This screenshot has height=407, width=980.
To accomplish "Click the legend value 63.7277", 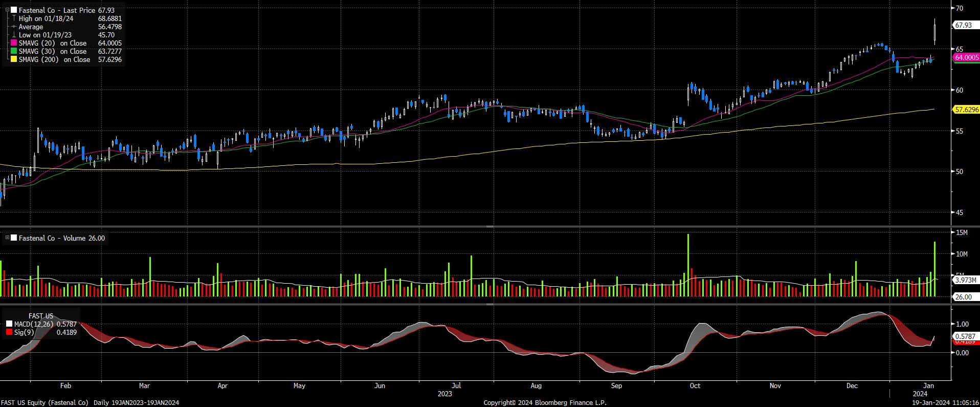I will pos(110,51).
